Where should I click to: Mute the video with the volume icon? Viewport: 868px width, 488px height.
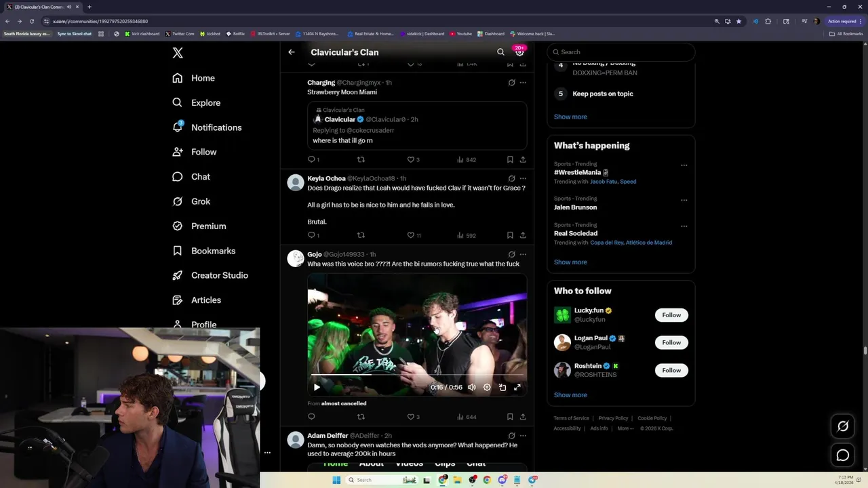(472, 388)
